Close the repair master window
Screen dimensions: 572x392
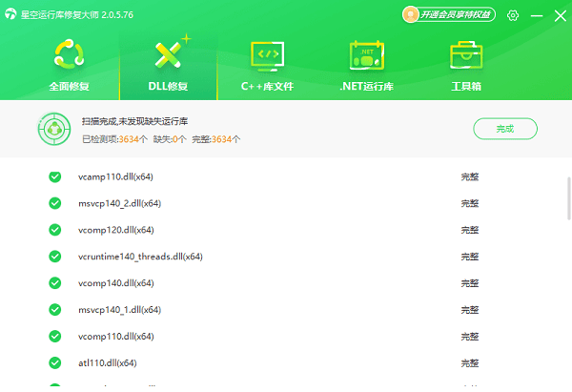(x=561, y=15)
